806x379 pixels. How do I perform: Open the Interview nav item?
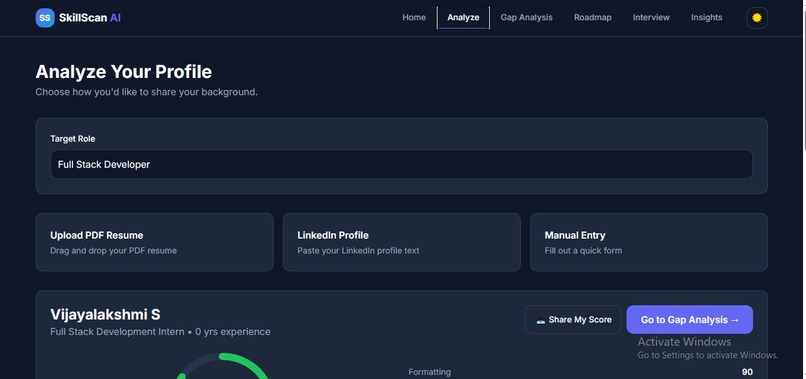click(651, 17)
